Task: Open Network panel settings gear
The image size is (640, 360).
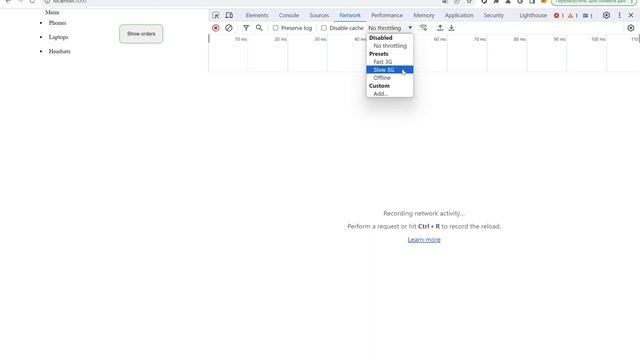Action: coord(631,28)
